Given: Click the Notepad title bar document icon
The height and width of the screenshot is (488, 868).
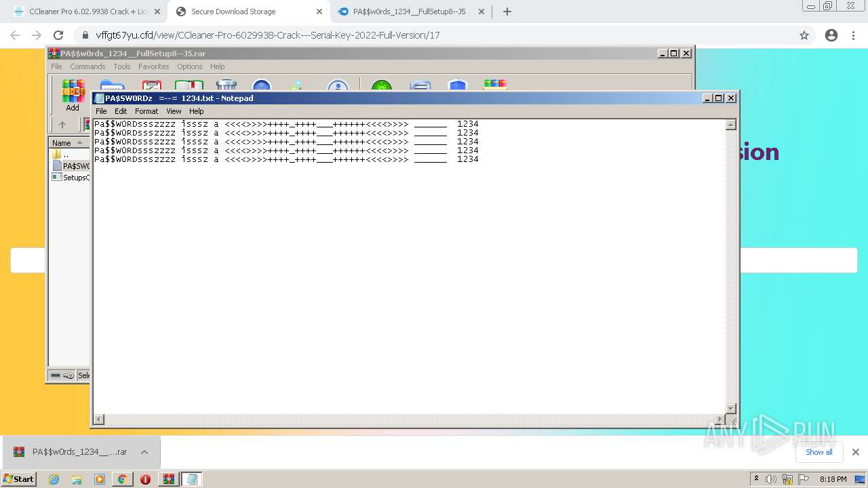Looking at the screenshot, I should click(x=99, y=98).
